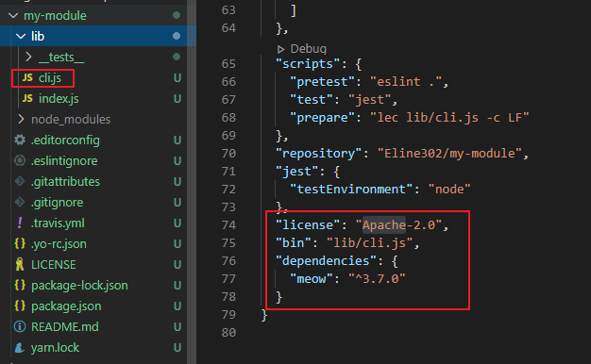Open the Debug code lens above scripts
591x364 pixels.
tap(301, 48)
